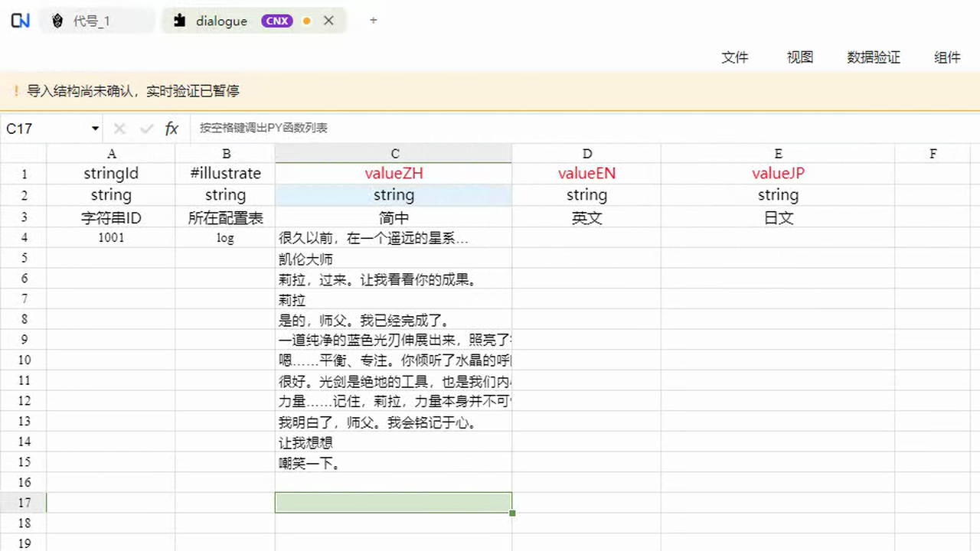Expand the name box dropdown arrow
This screenshot has height=551, width=980.
[95, 129]
